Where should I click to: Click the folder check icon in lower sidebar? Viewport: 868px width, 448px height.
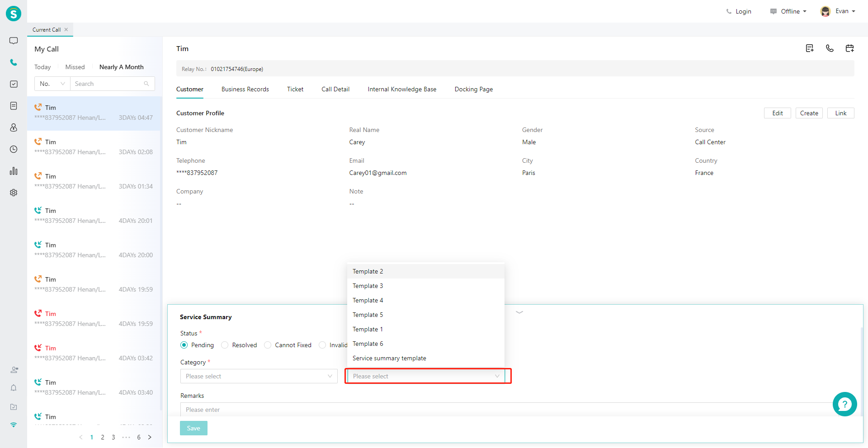pos(14,407)
